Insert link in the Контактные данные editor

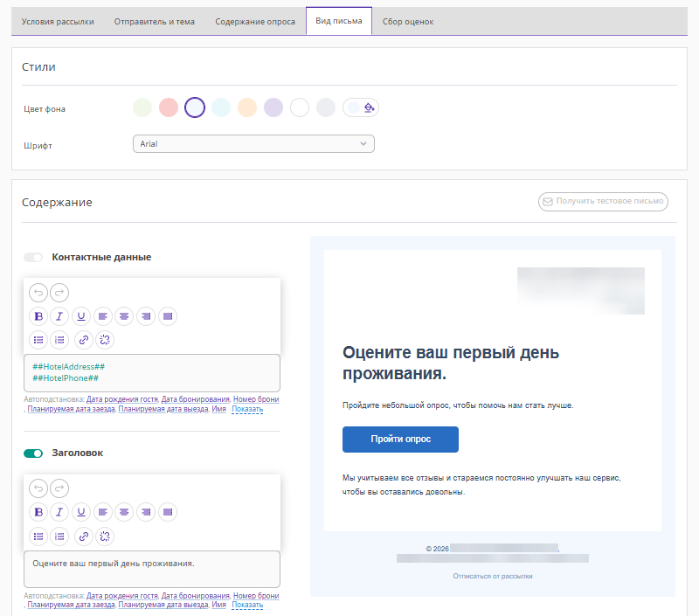click(x=83, y=340)
